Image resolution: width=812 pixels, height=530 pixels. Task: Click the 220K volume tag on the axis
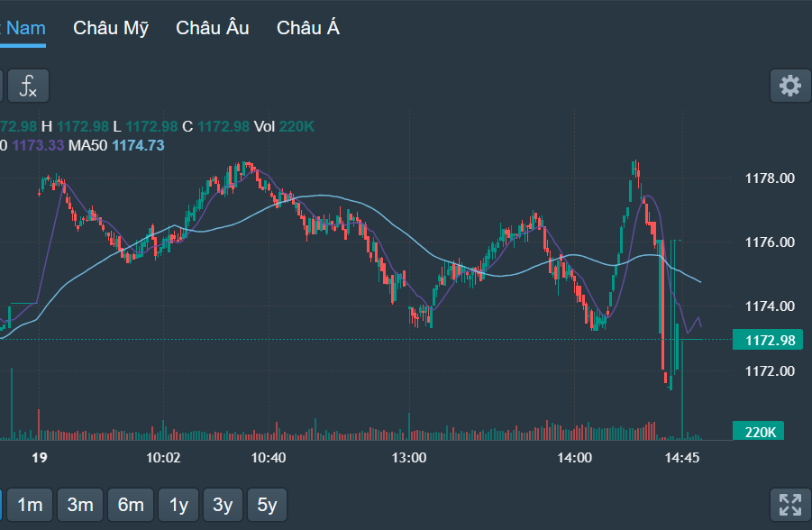pos(760,431)
